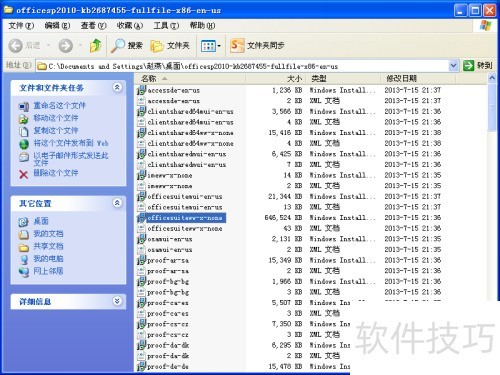Click Rename this file (重命名这个文件) link

pyautogui.click(x=59, y=106)
